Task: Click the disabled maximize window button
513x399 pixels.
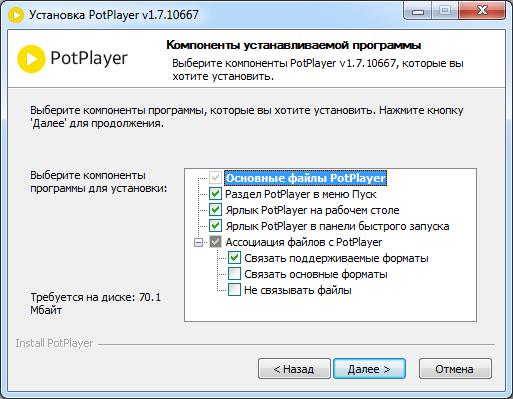Action: 445,12
